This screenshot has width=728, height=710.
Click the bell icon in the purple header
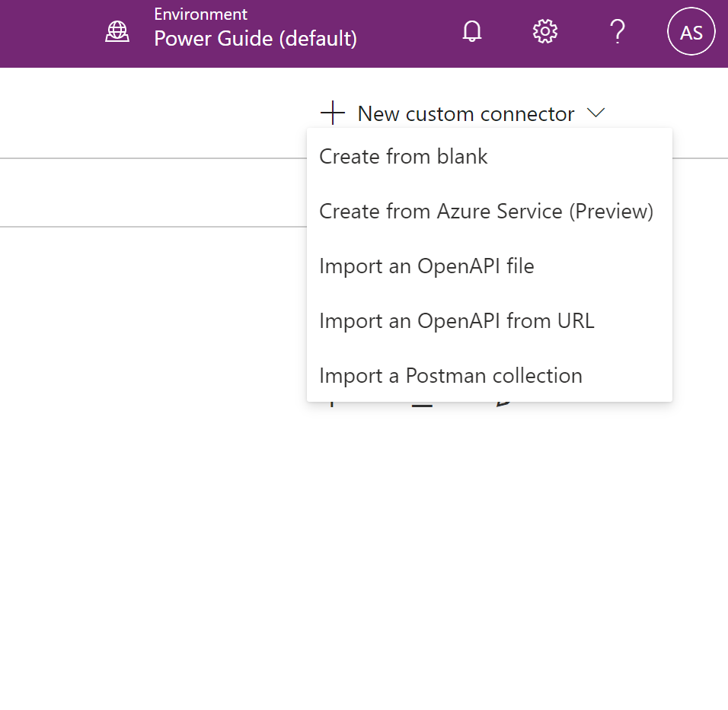[472, 32]
